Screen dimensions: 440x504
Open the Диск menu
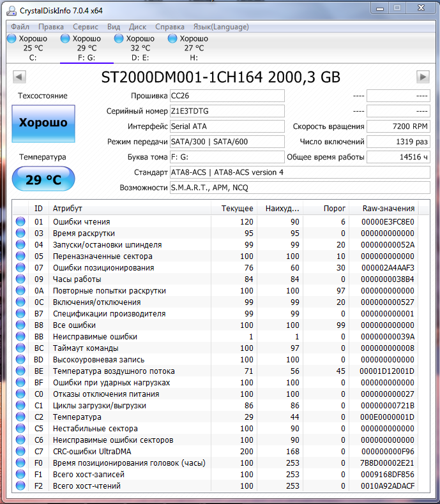[x=137, y=27]
